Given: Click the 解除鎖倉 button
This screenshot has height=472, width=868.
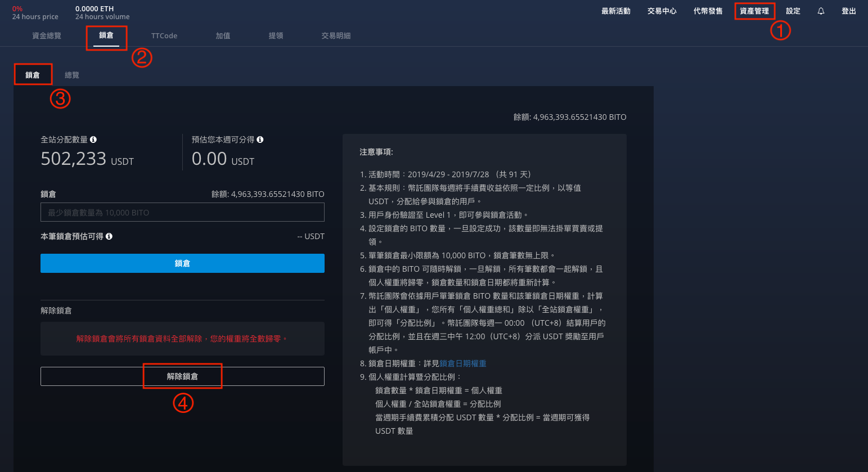Looking at the screenshot, I should [182, 376].
